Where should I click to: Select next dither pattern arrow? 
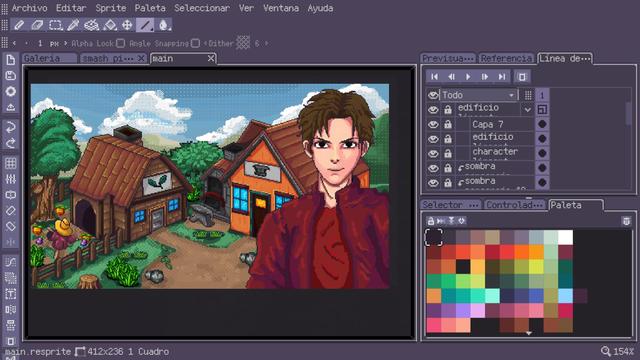[x=267, y=43]
